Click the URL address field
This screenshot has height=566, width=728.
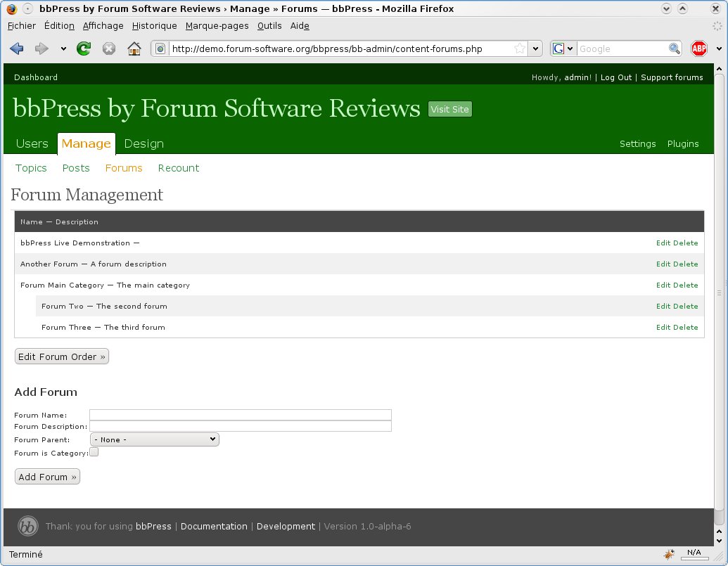[x=341, y=49]
